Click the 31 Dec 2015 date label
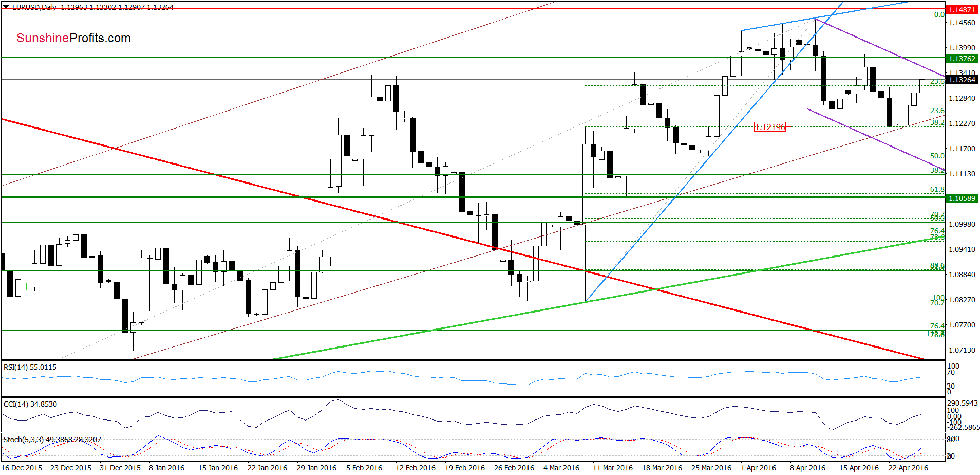 pyautogui.click(x=120, y=468)
